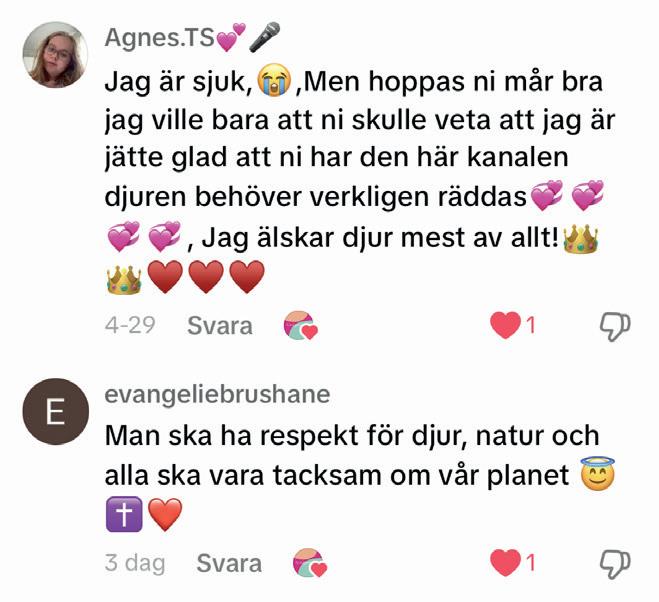659x602 pixels.
Task: Select the comment text starting 'Jag är sjuk'
Action: tap(360, 178)
